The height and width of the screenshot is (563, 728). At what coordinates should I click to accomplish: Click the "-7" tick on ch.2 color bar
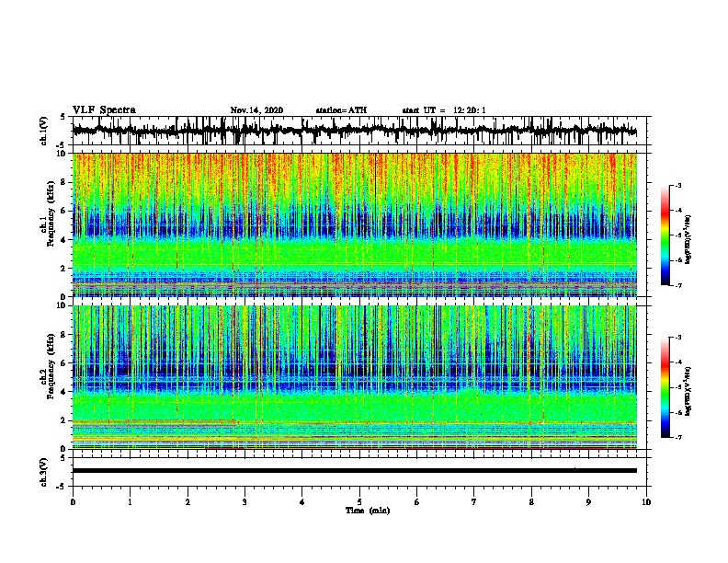[678, 437]
